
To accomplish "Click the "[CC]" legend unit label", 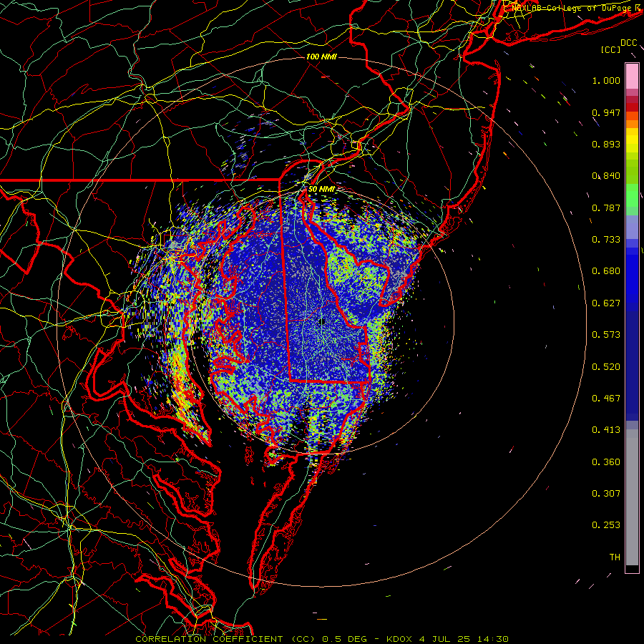I will 610,49.
